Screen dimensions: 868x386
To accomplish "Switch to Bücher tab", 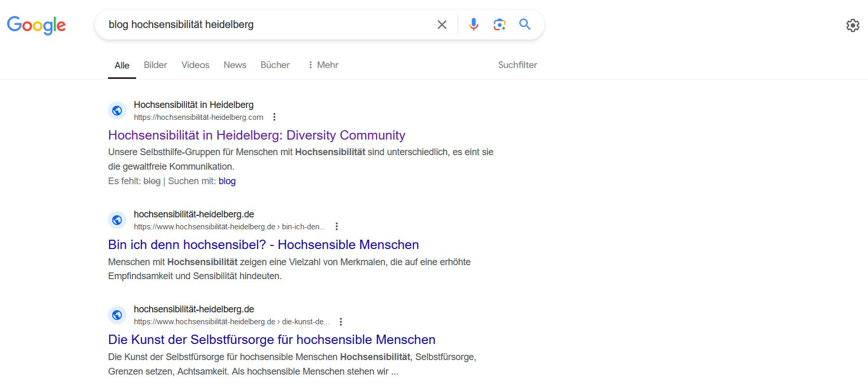I will (x=275, y=65).
